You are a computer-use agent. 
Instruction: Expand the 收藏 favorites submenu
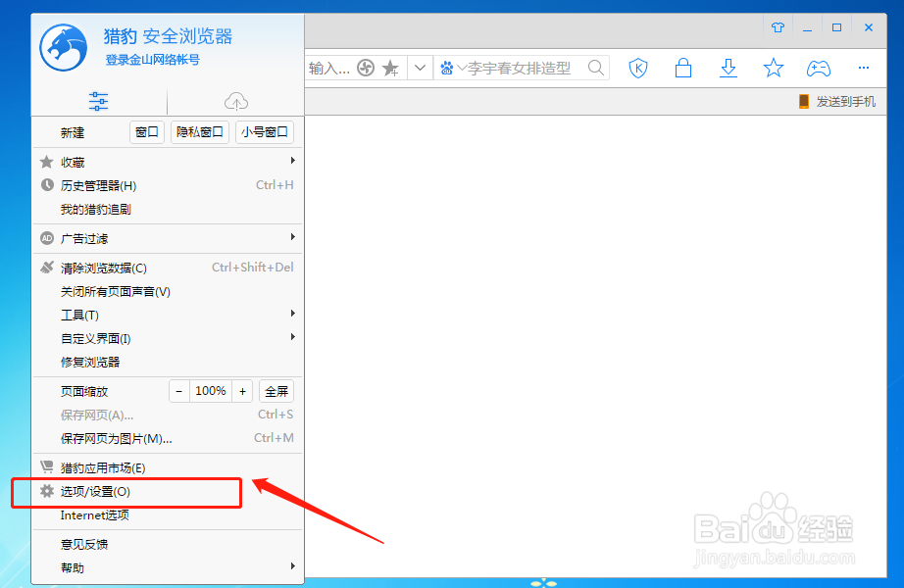pos(168,162)
